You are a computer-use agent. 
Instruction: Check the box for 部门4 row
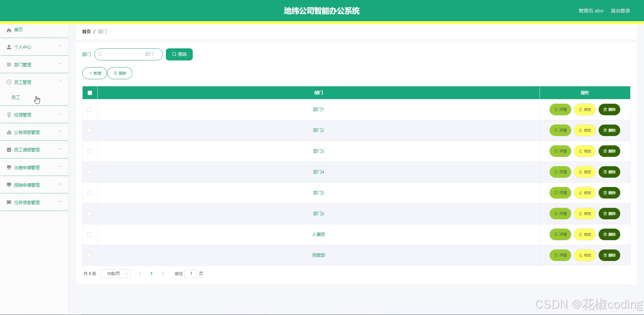pos(89,172)
